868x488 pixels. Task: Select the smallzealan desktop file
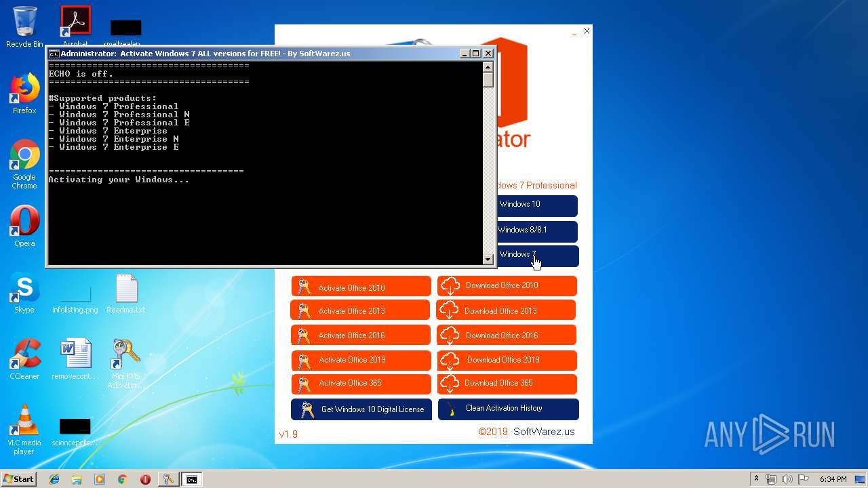pos(126,32)
